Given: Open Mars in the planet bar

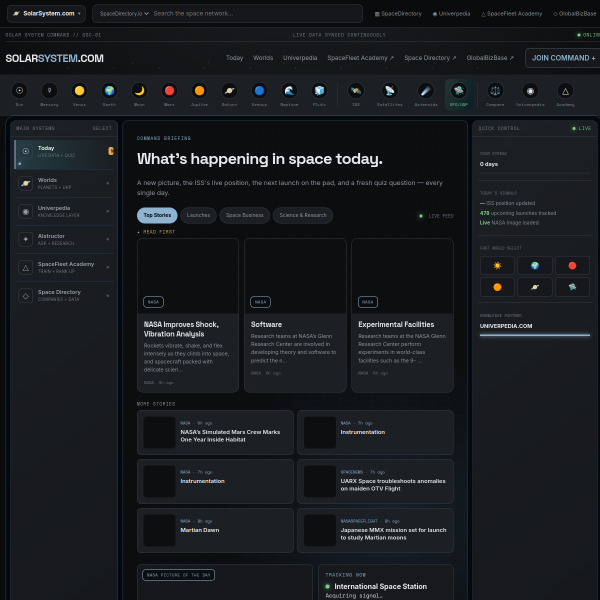Looking at the screenshot, I should tap(169, 94).
